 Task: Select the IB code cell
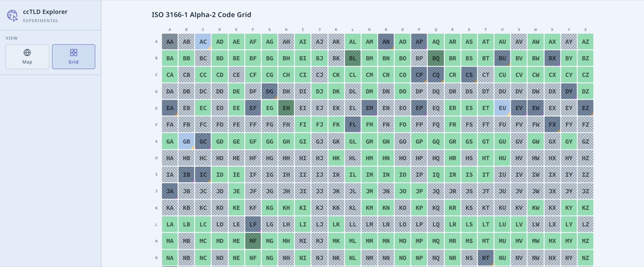point(186,175)
